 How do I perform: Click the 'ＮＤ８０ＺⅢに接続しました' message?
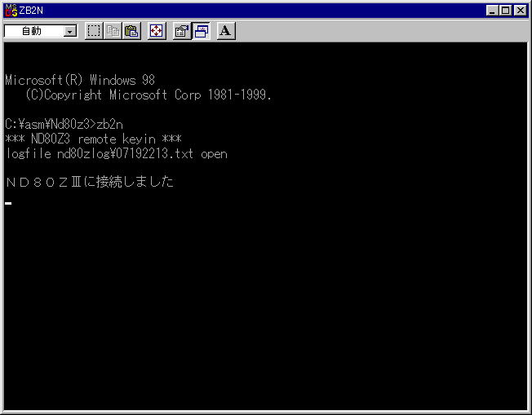coord(90,182)
